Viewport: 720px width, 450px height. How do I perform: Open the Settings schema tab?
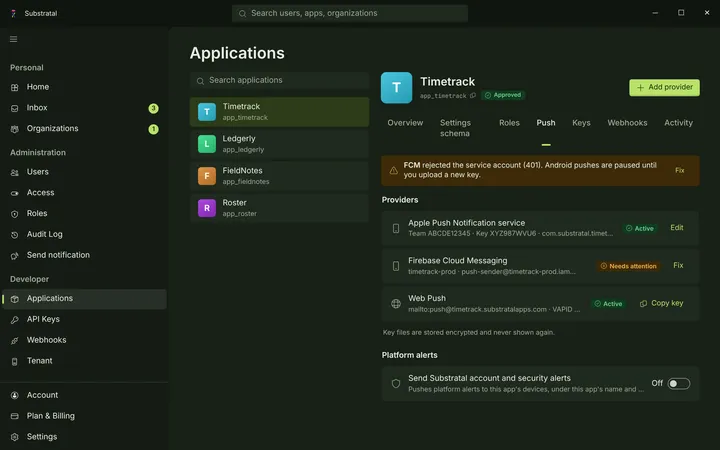455,128
